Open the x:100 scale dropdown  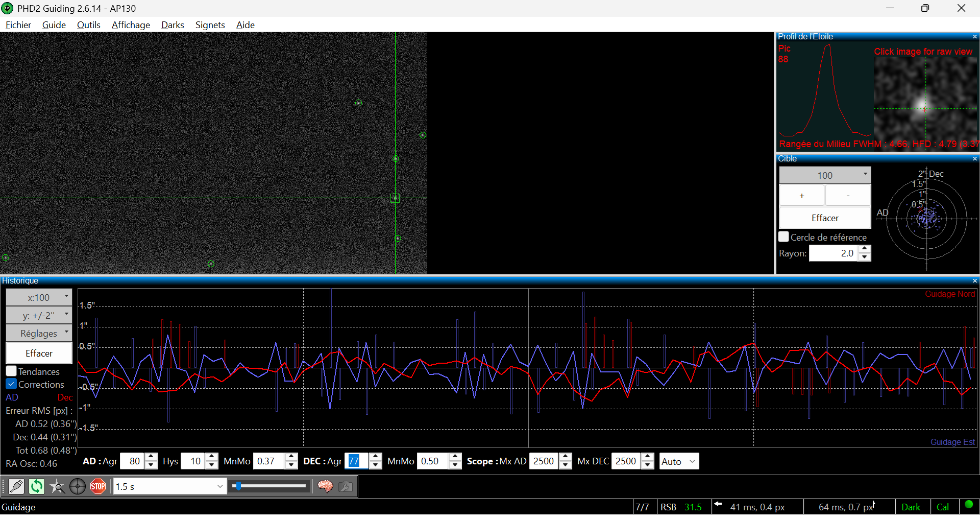pos(39,297)
